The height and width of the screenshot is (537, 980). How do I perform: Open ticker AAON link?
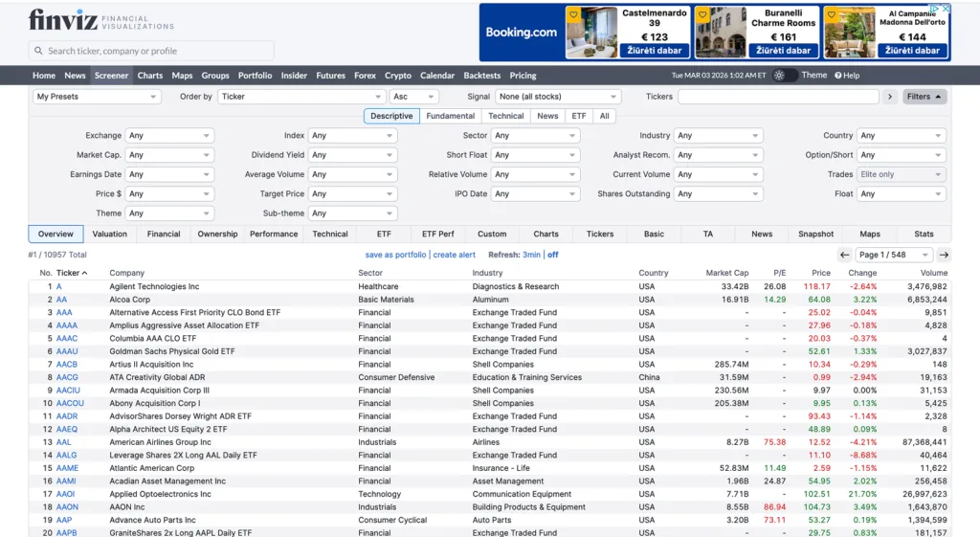68,507
